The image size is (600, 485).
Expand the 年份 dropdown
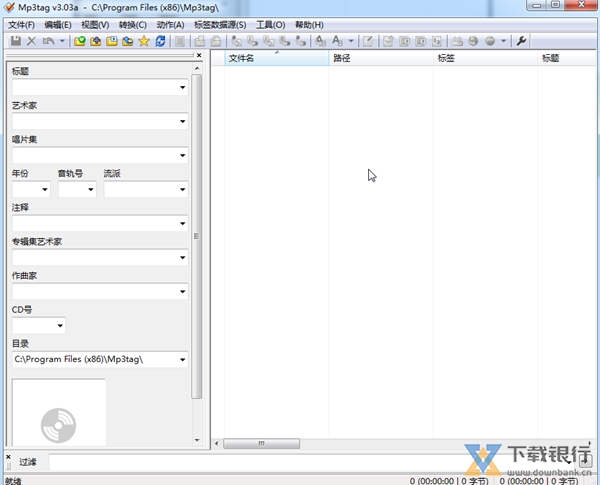(45, 189)
